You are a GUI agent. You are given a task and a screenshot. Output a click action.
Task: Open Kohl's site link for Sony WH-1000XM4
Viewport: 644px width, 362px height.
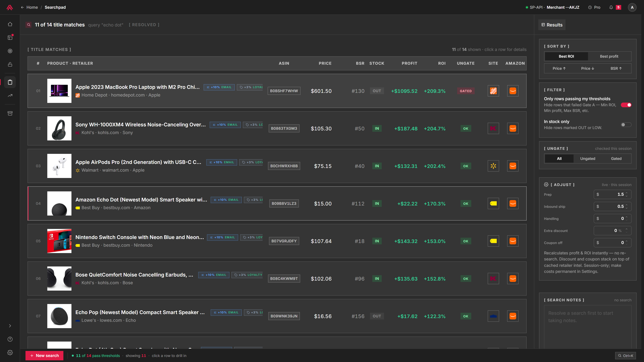[x=493, y=128]
